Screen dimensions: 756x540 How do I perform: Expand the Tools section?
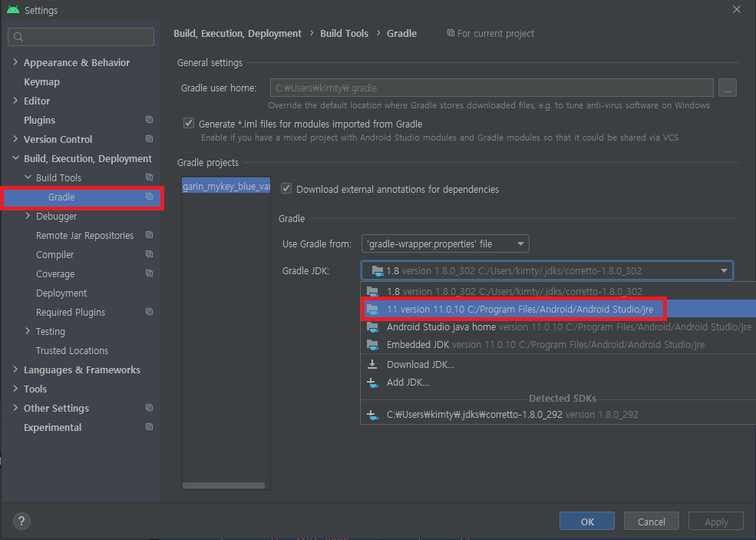pyautogui.click(x=15, y=389)
